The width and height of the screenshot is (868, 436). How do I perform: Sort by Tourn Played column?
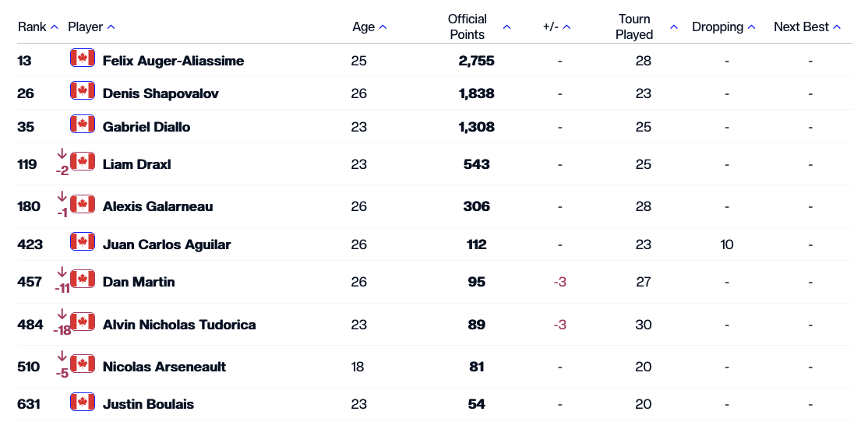coord(674,27)
